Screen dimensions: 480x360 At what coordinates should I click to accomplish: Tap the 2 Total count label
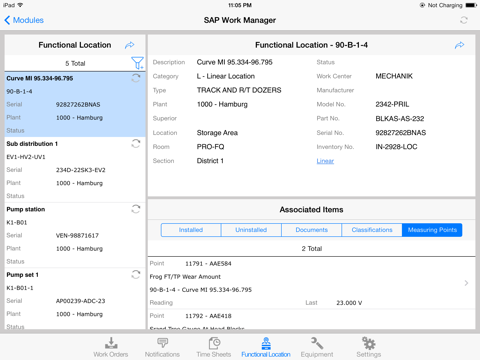[312, 249]
